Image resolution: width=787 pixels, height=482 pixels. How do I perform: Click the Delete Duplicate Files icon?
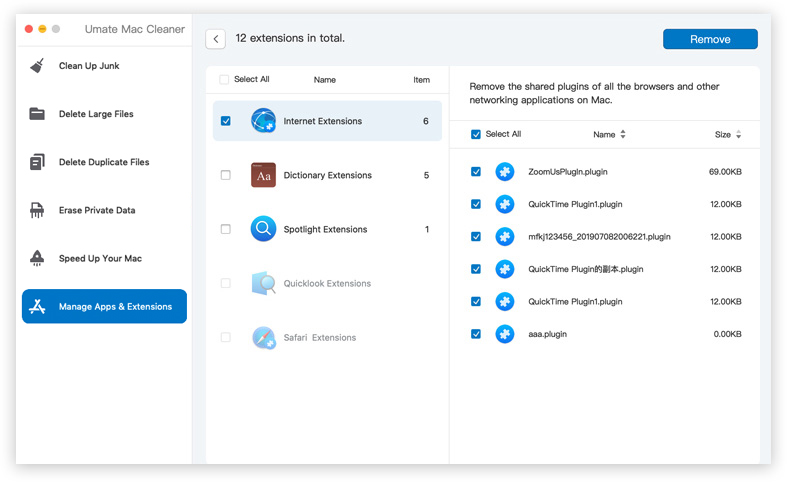click(x=37, y=162)
